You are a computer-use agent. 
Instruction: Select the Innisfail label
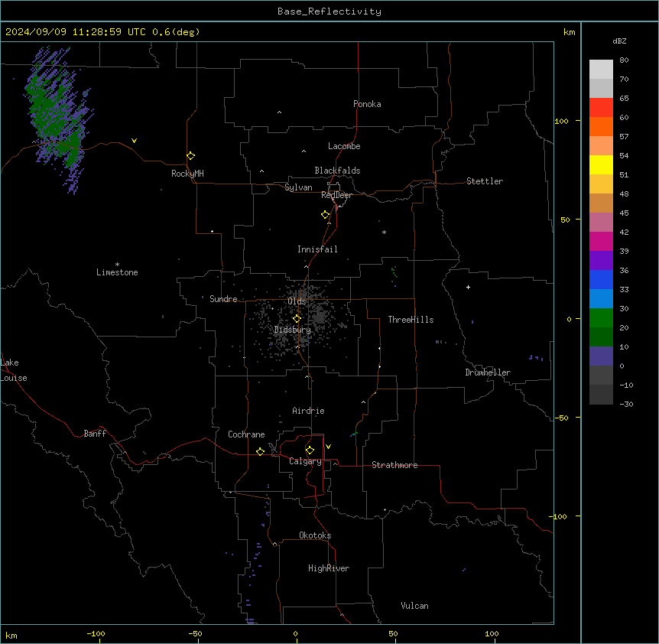point(317,249)
